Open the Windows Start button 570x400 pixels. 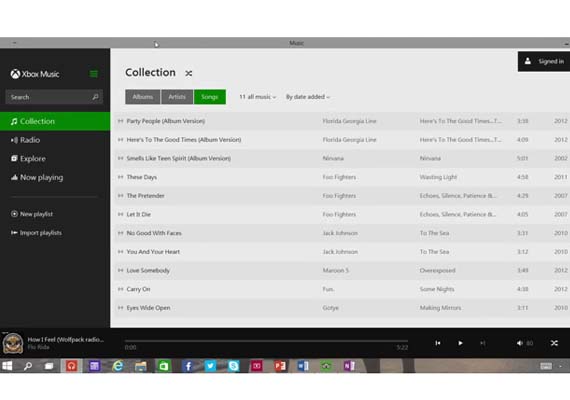[7, 366]
